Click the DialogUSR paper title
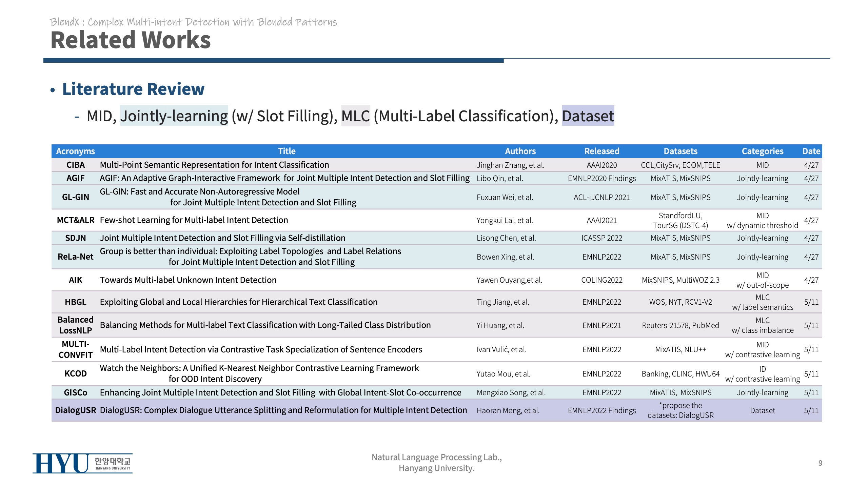868x488 pixels. [x=283, y=410]
